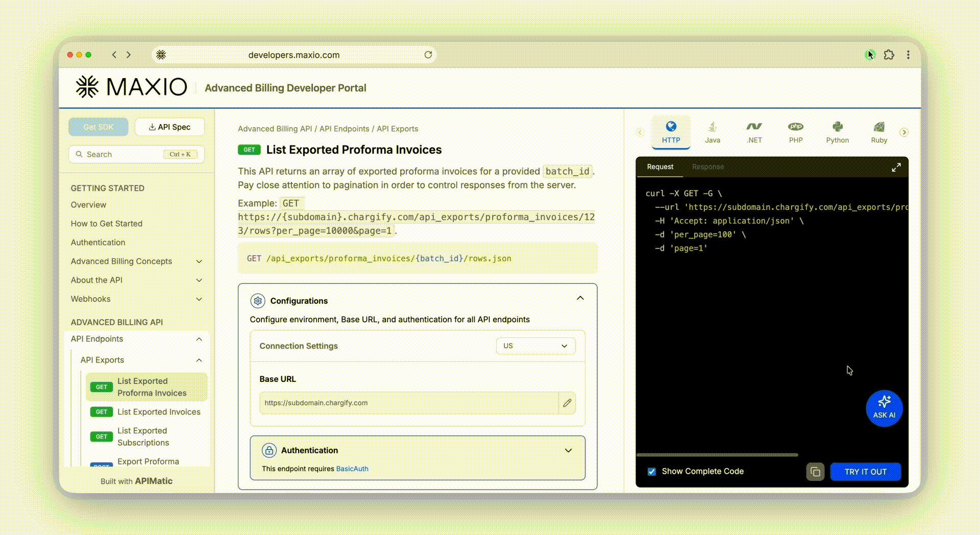Expand the request panel to fullscreen
The image size is (980, 535).
coord(896,167)
